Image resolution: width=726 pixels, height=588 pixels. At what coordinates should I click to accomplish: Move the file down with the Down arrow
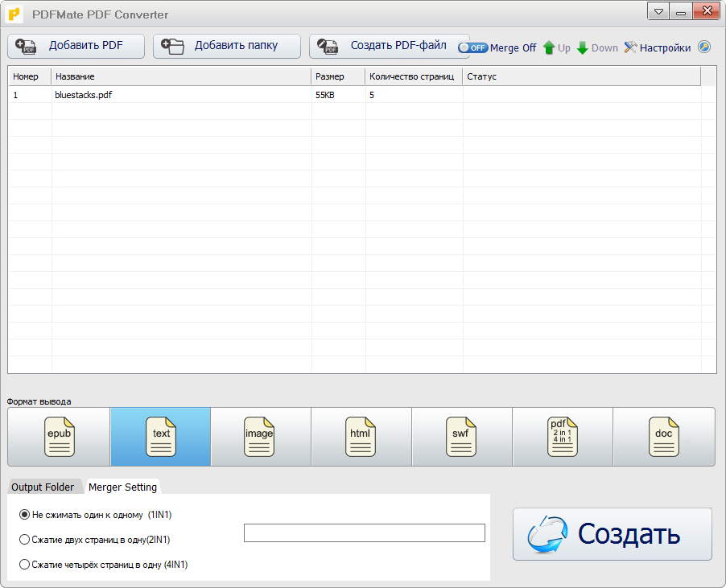click(597, 47)
